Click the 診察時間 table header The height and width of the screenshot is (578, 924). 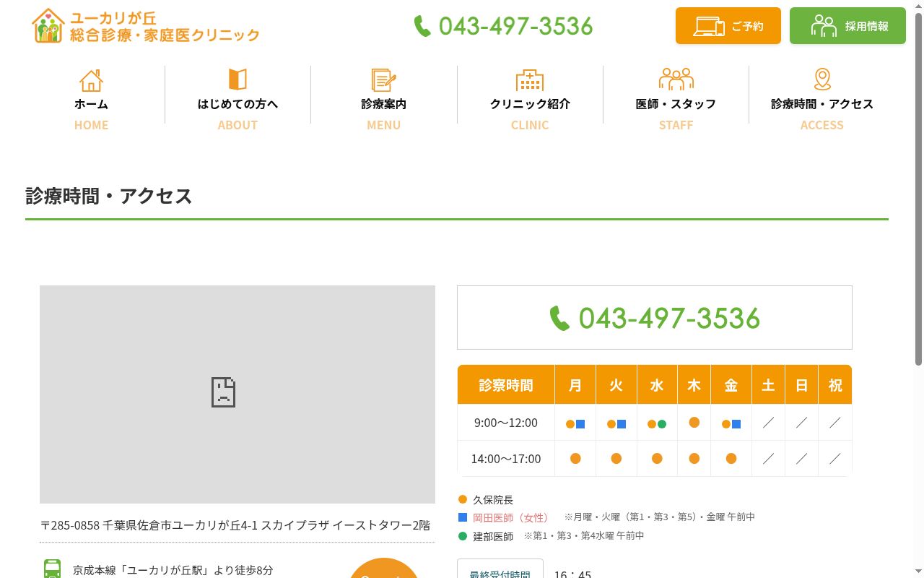(x=506, y=385)
